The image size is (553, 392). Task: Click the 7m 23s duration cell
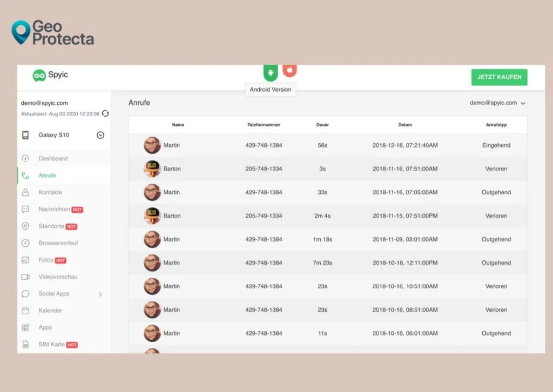click(x=322, y=263)
